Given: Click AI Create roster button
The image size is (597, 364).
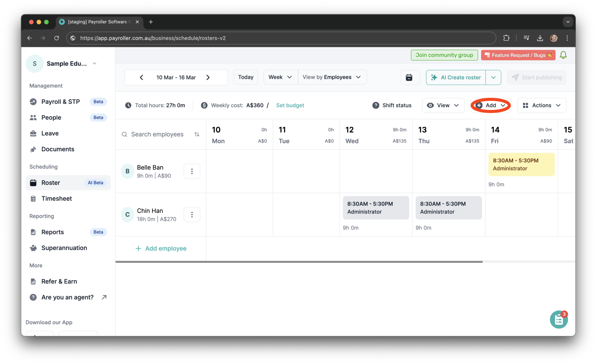Looking at the screenshot, I should (456, 77).
